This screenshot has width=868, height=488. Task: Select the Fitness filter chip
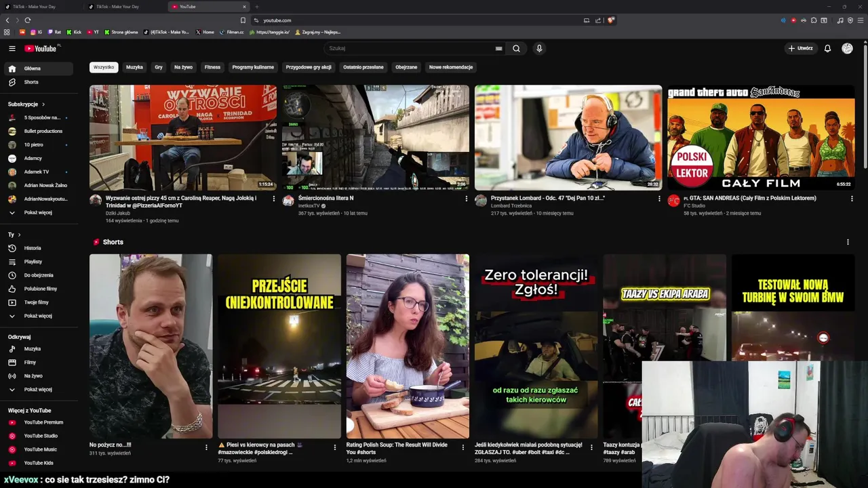point(212,67)
